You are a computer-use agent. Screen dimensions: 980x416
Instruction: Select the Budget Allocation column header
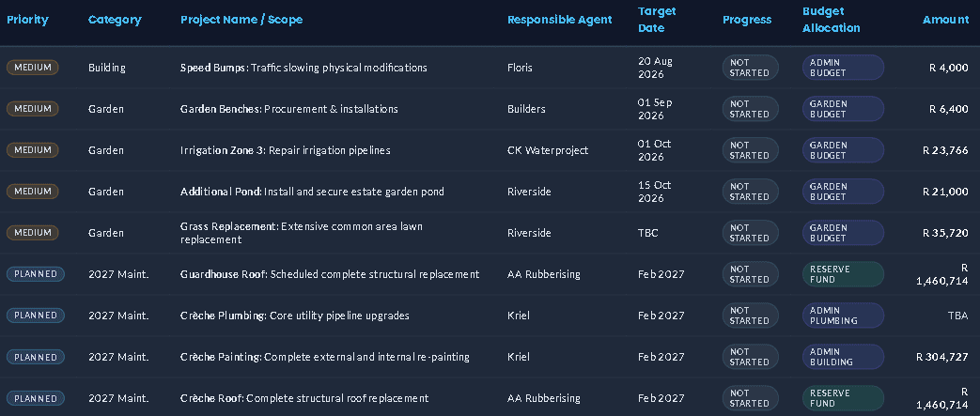[832, 20]
